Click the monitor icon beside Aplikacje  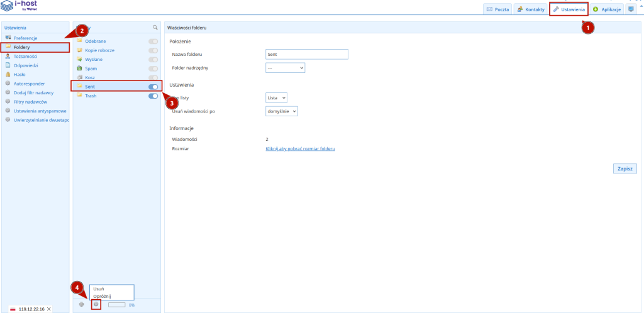(x=631, y=9)
